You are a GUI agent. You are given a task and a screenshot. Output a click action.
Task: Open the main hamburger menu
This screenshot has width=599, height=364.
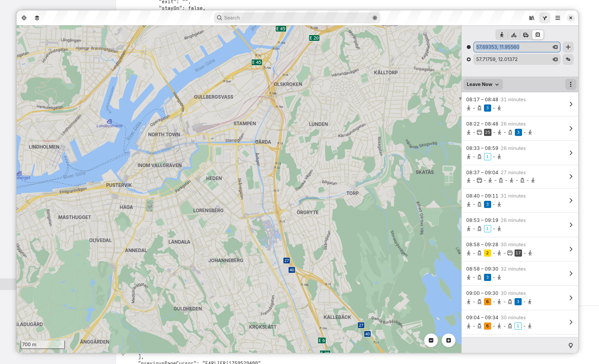click(558, 18)
